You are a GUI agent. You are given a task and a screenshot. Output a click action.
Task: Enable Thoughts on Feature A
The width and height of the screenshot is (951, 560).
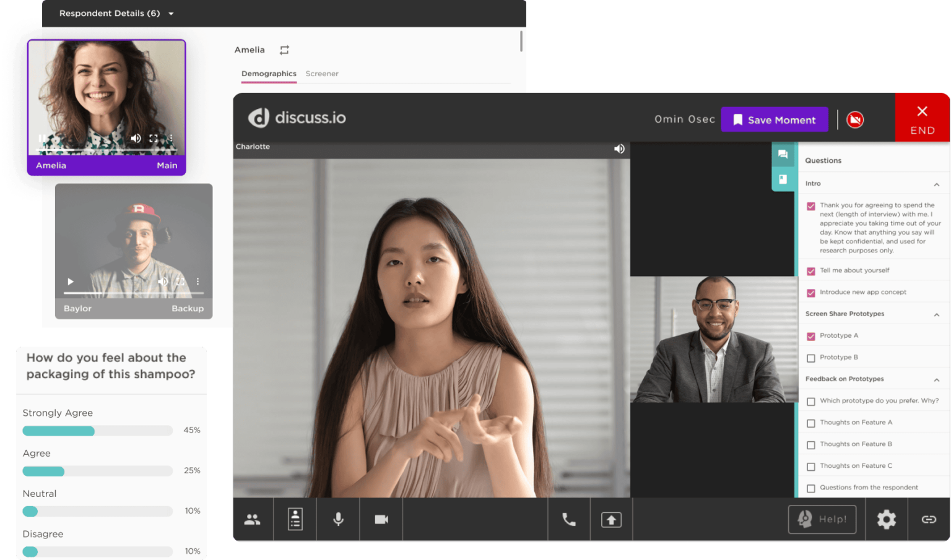(x=811, y=422)
